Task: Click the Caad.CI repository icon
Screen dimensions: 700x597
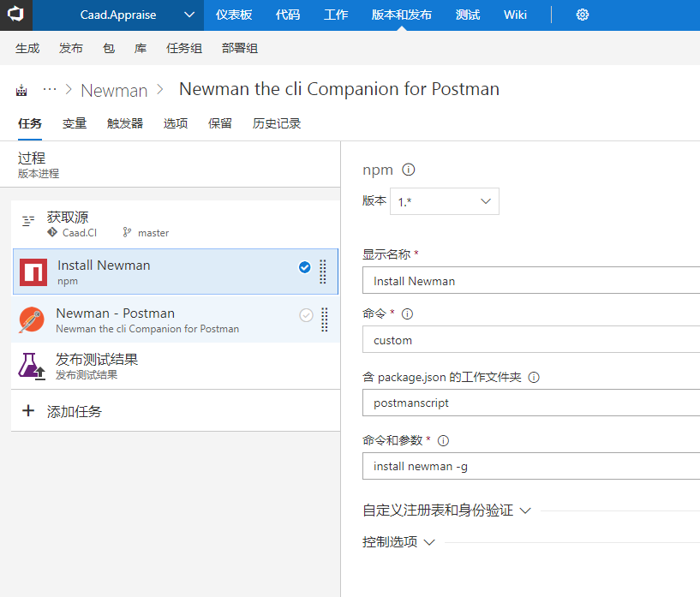Action: coord(52,232)
